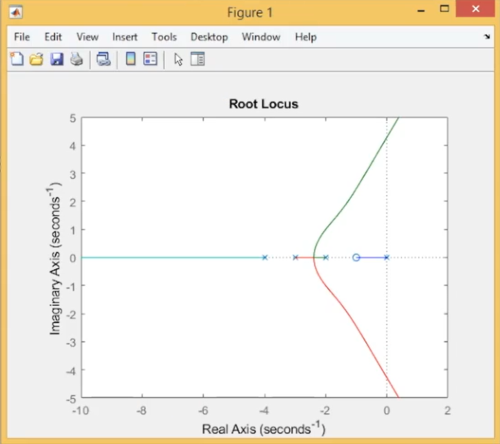Toggle the Edit Plot arrow tool
The width and height of the screenshot is (500, 444).
click(x=178, y=59)
